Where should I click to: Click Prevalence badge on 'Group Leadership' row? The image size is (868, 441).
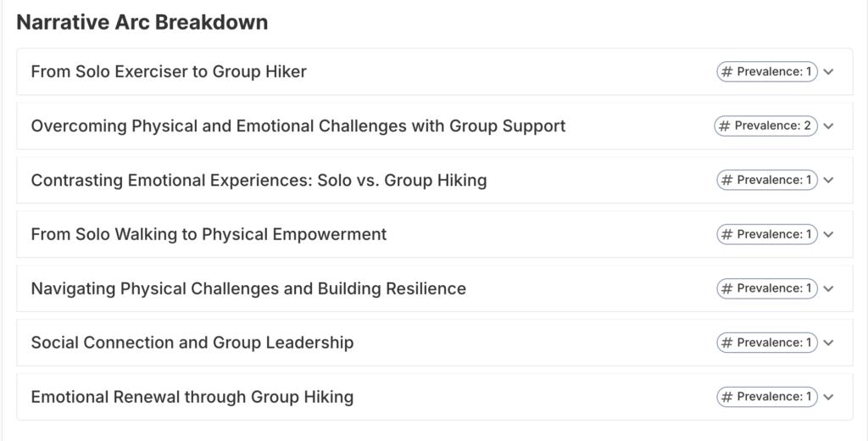(766, 343)
